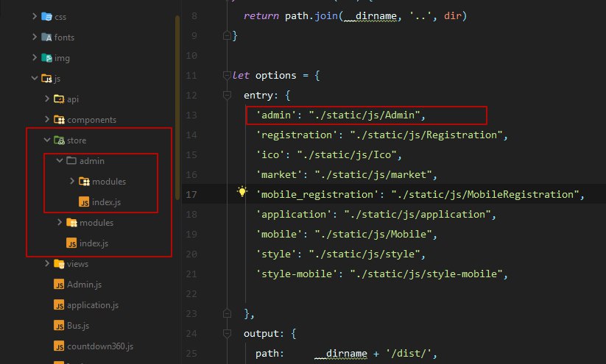
Task: Collapse the store folder chevron
Action: [47, 140]
